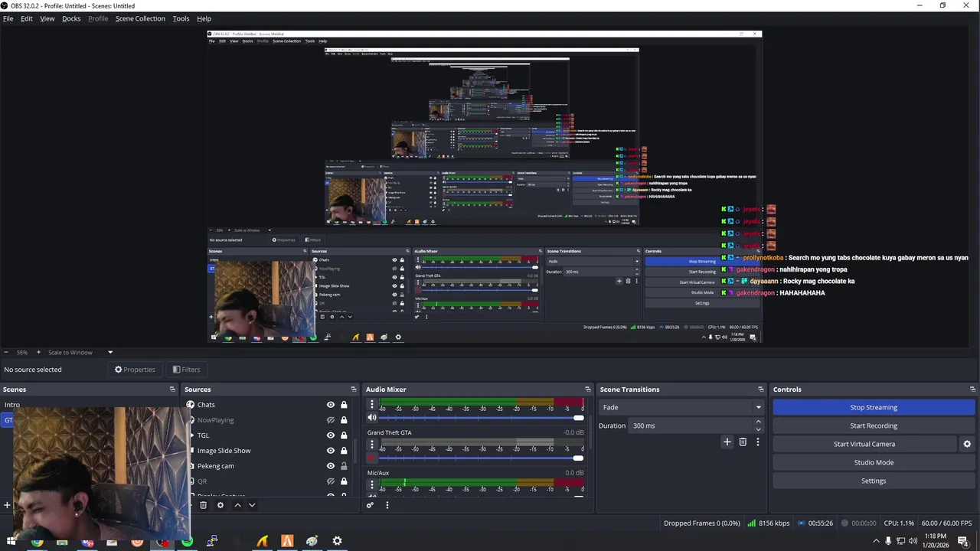Unlock the Image Slide Show source

point(344,451)
